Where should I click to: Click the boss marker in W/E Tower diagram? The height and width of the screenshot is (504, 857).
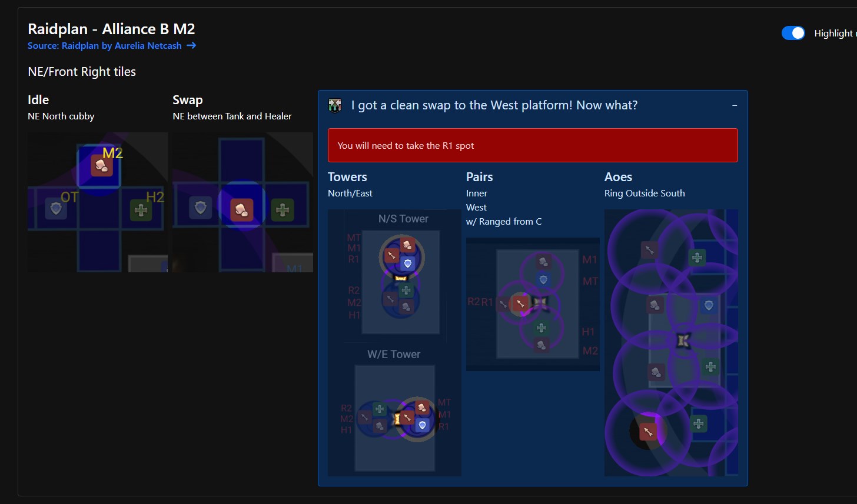(x=397, y=419)
